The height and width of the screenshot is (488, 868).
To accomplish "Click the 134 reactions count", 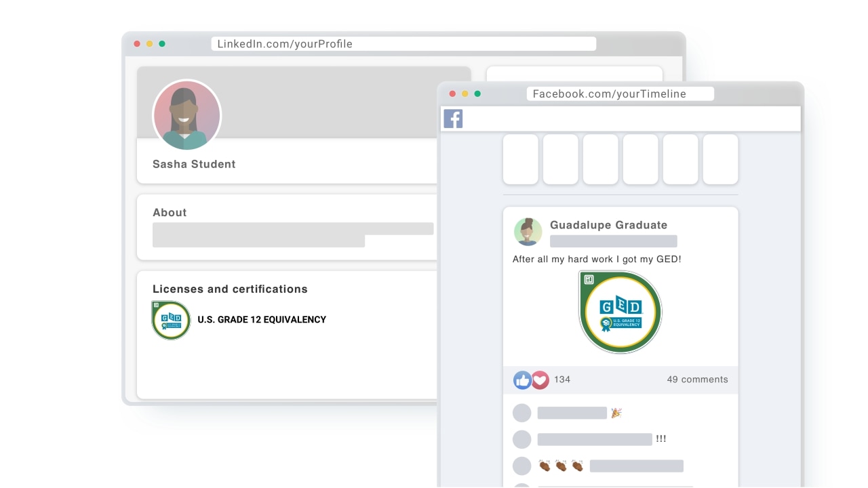I will (x=562, y=380).
